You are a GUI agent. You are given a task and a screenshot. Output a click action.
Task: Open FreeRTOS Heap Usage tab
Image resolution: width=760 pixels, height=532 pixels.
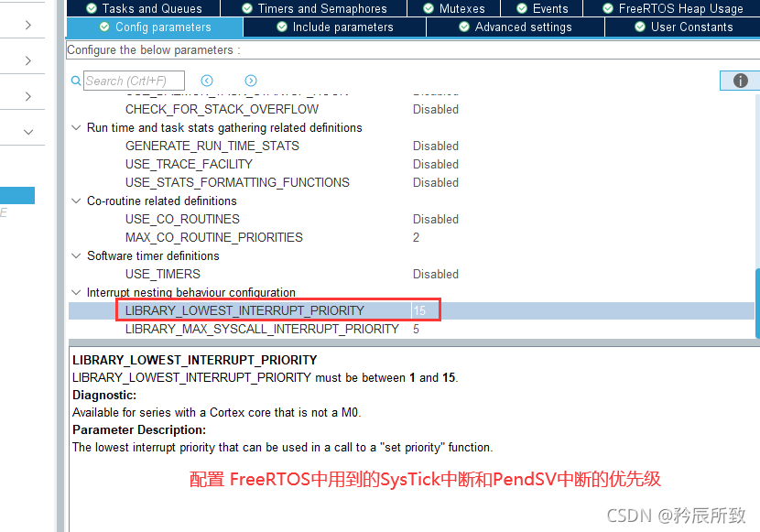coord(672,8)
